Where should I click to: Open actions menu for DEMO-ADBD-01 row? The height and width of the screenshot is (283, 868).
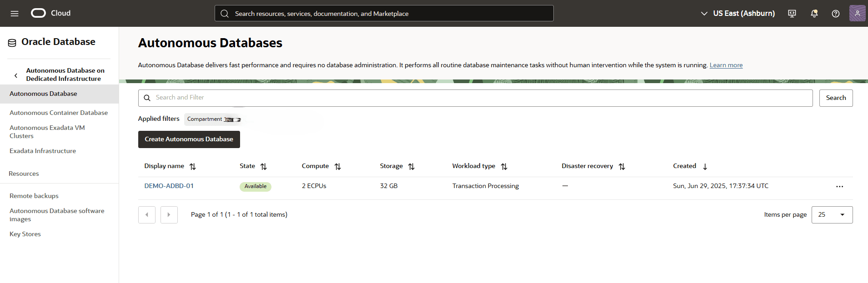point(840,187)
